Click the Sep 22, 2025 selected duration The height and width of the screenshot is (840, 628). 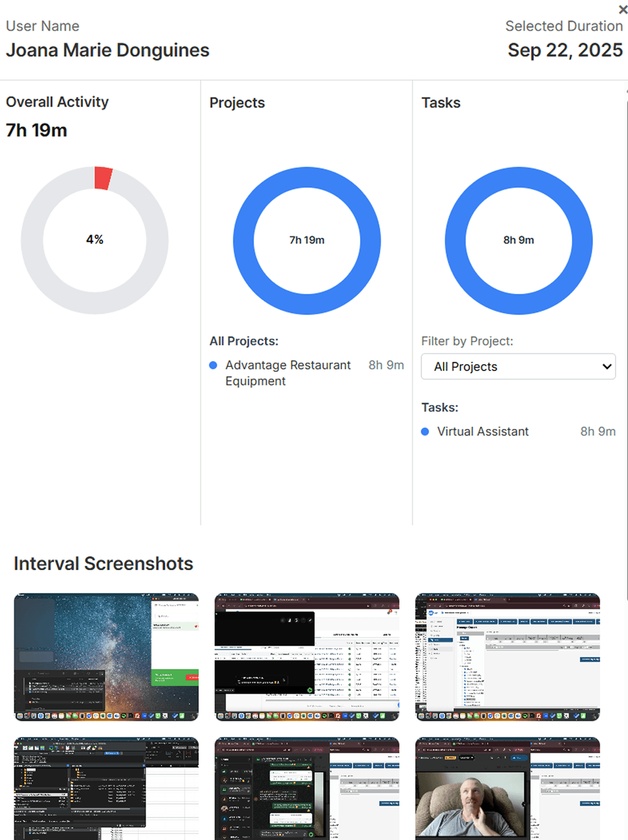[565, 51]
